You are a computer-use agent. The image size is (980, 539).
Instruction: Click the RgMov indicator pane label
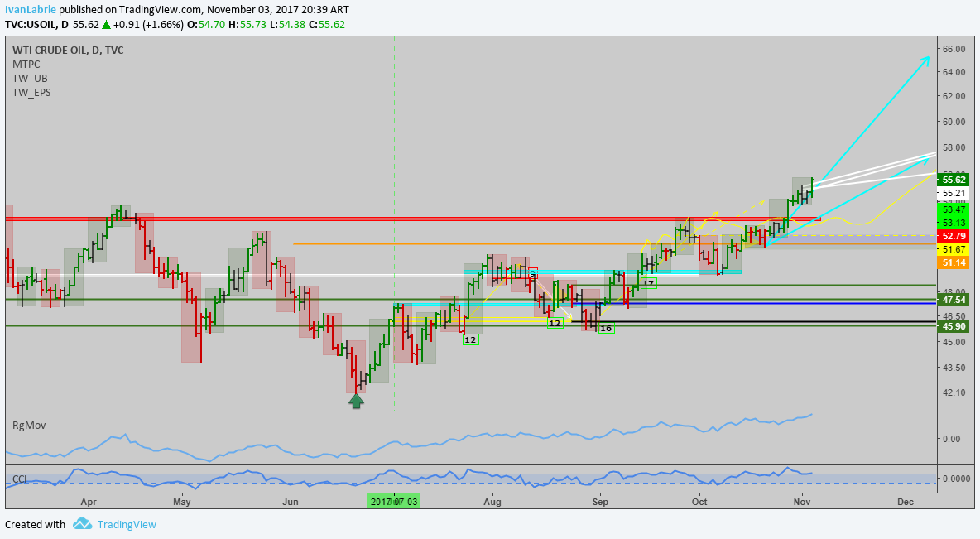tap(29, 426)
